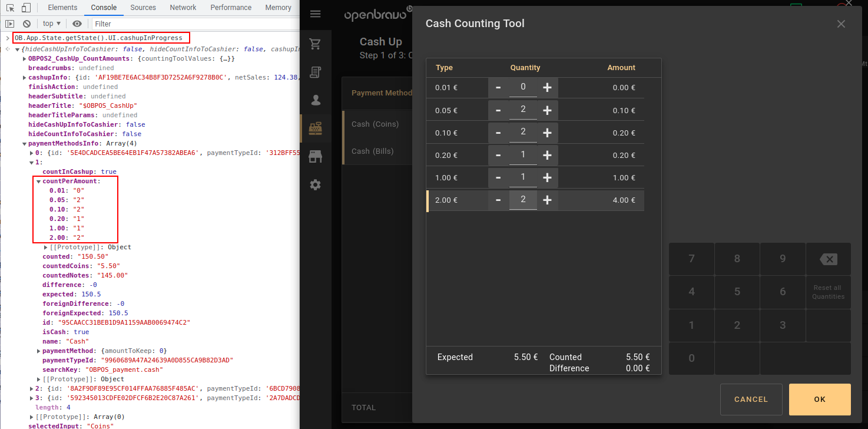
Task: Select Cash (Bills) payment method
Action: pos(373,151)
